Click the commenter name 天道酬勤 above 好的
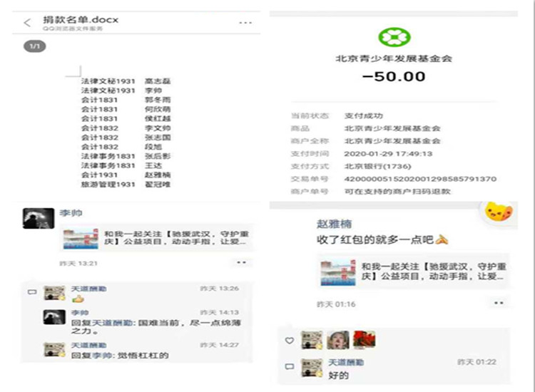 click(x=346, y=362)
